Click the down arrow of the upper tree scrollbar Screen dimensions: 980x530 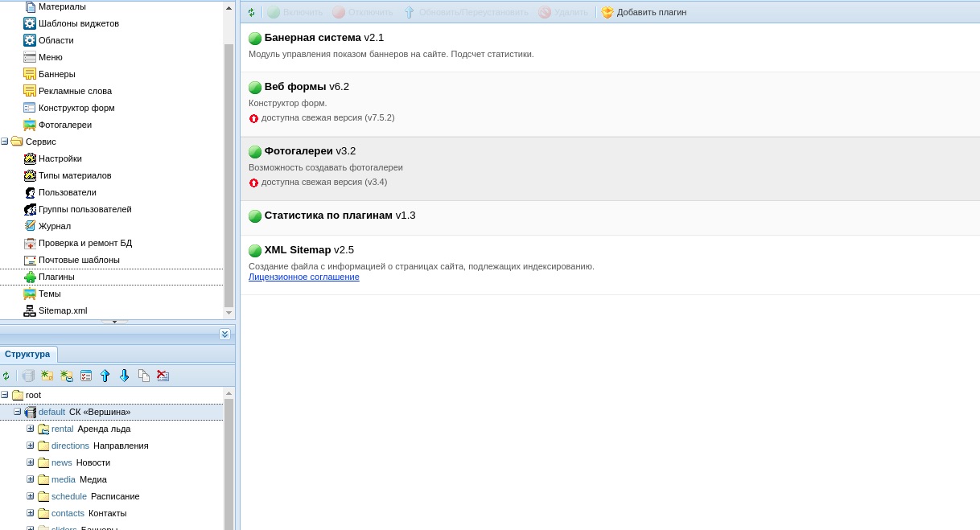click(x=229, y=313)
